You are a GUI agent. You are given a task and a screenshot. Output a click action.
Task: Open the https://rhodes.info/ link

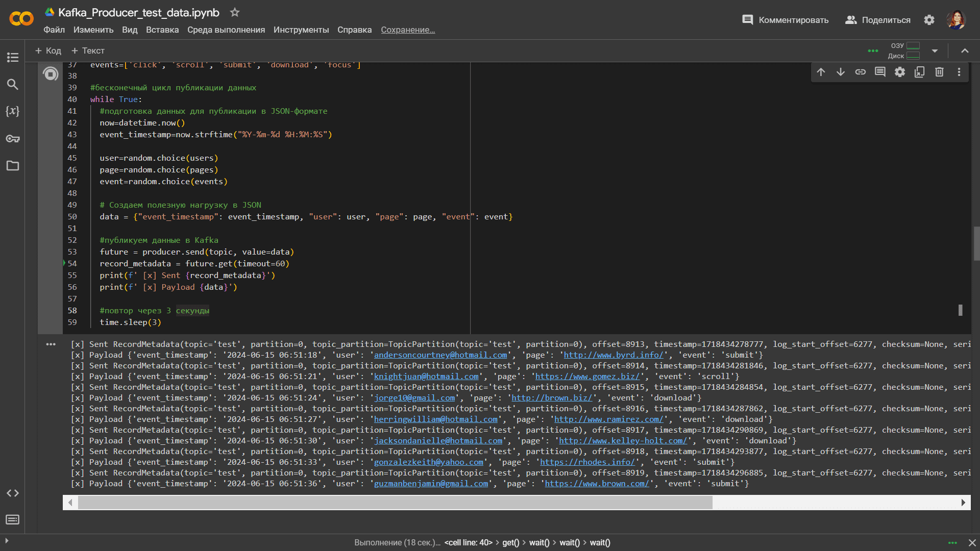coord(587,462)
